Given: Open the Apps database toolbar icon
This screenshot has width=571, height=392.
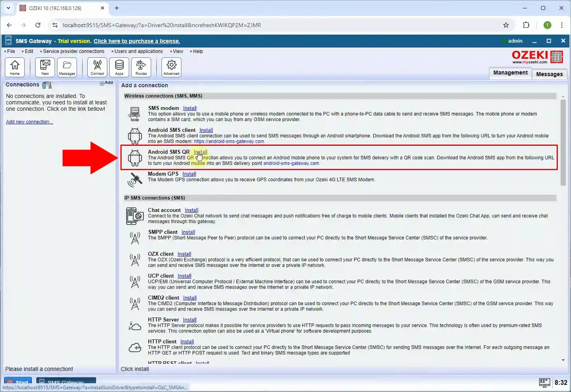Looking at the screenshot, I should [119, 67].
